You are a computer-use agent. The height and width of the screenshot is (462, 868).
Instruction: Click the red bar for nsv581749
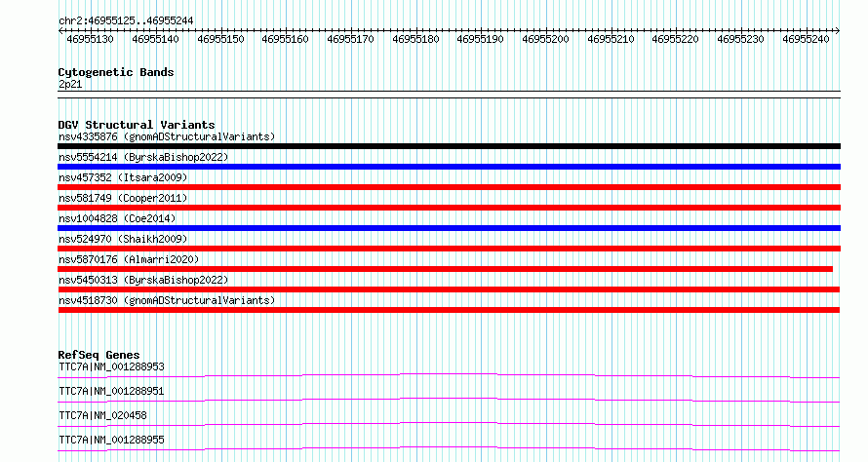pyautogui.click(x=449, y=208)
